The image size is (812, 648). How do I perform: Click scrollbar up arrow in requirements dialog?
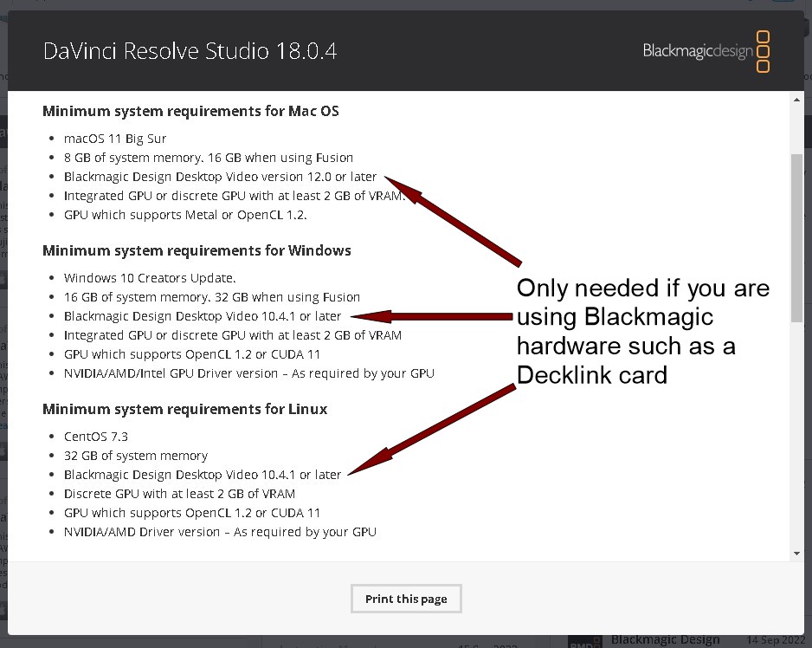coord(796,100)
